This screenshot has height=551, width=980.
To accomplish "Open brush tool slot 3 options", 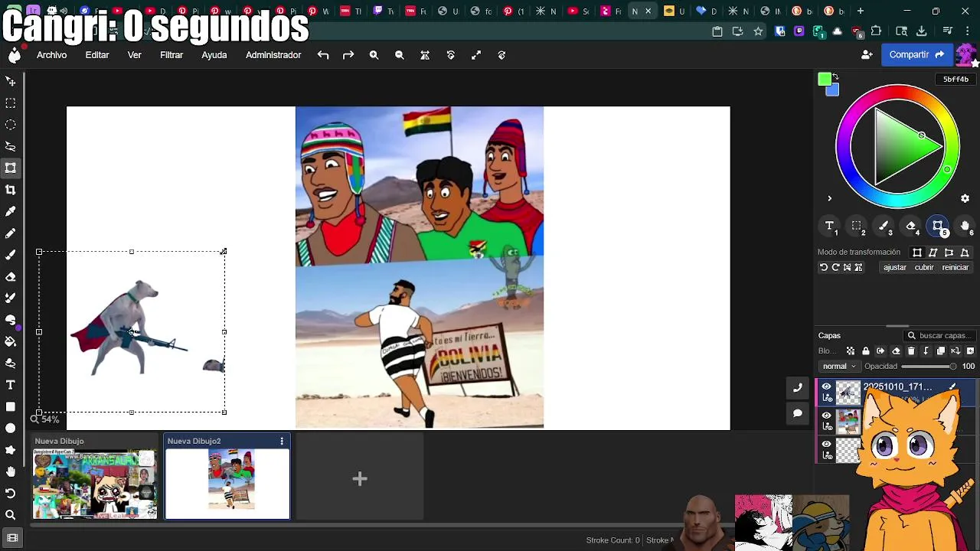I will click(x=884, y=227).
